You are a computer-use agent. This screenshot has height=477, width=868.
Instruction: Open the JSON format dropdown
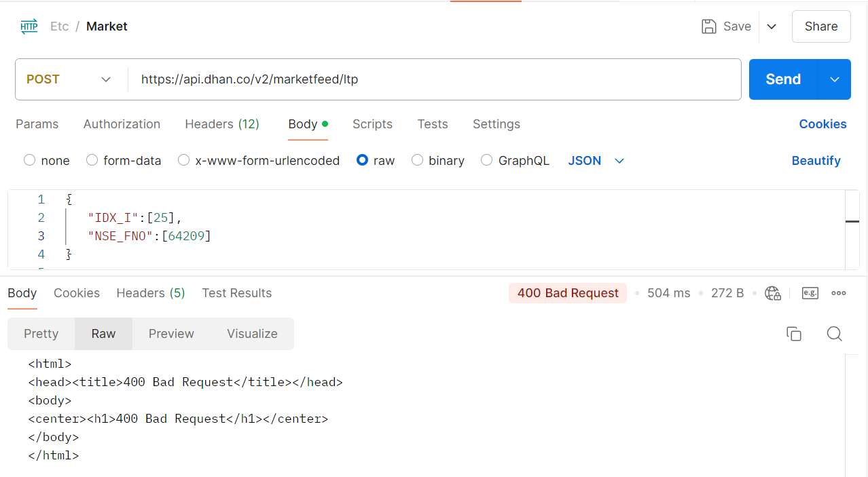pos(596,161)
